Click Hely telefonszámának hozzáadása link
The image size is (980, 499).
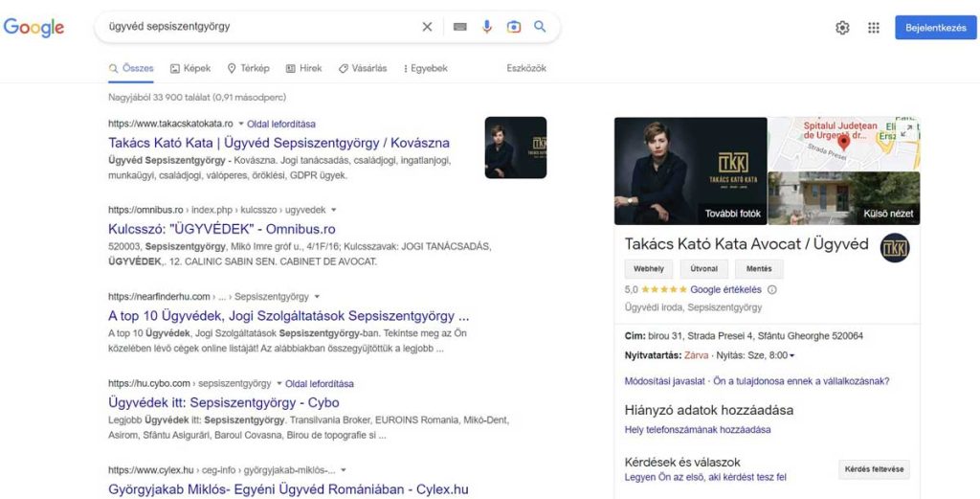click(698, 430)
